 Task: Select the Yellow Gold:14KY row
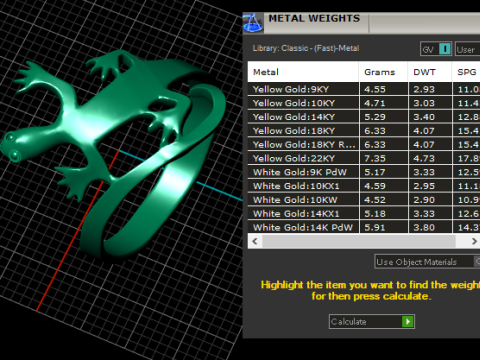point(364,117)
